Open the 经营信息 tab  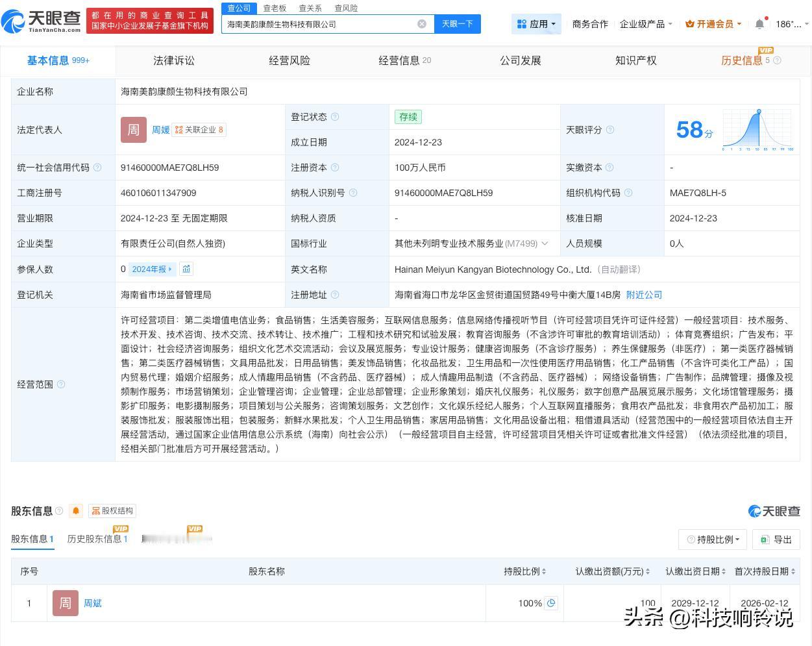[x=405, y=60]
